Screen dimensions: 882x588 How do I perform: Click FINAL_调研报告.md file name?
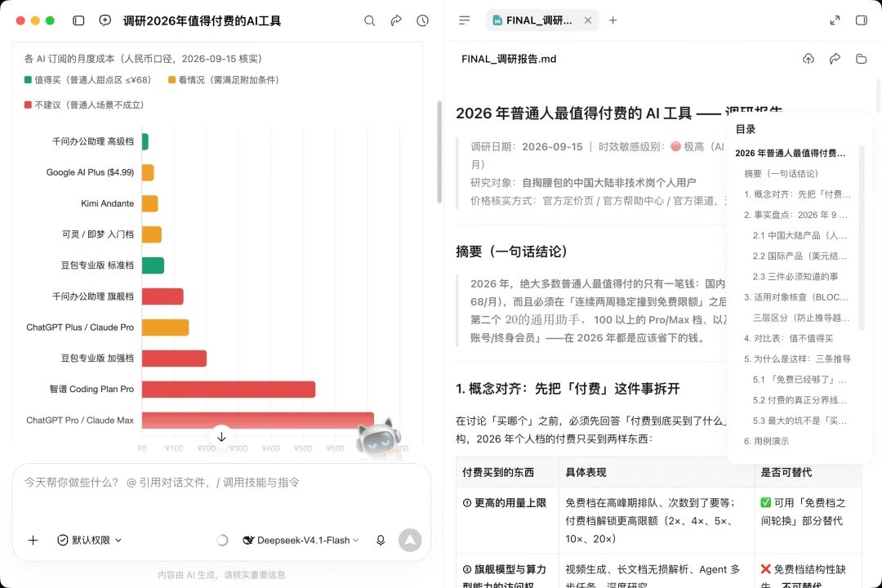(x=509, y=59)
